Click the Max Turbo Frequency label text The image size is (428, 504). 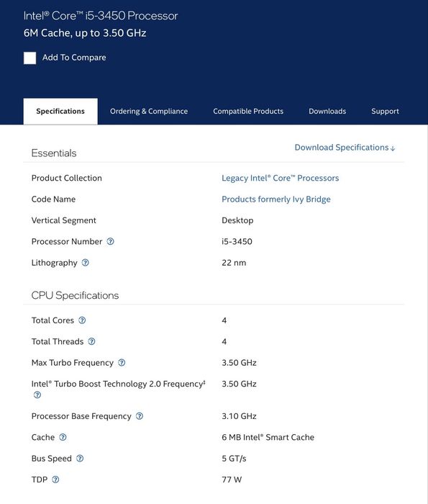point(73,363)
